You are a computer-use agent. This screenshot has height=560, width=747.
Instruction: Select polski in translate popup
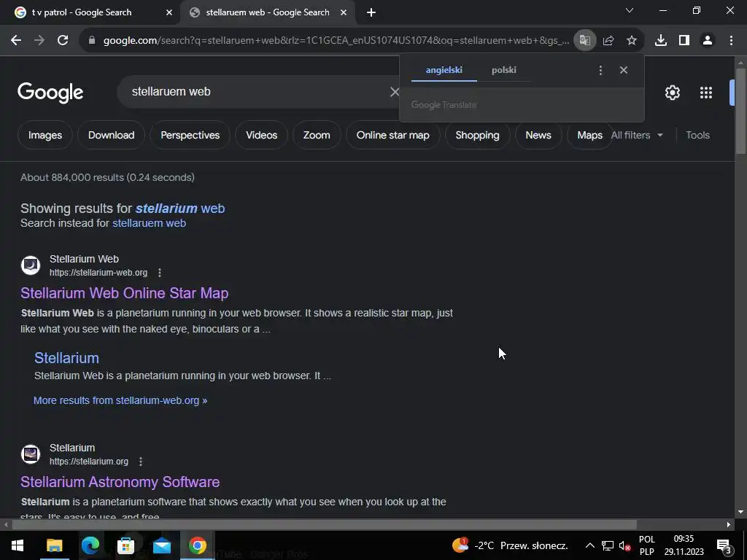[x=503, y=70]
